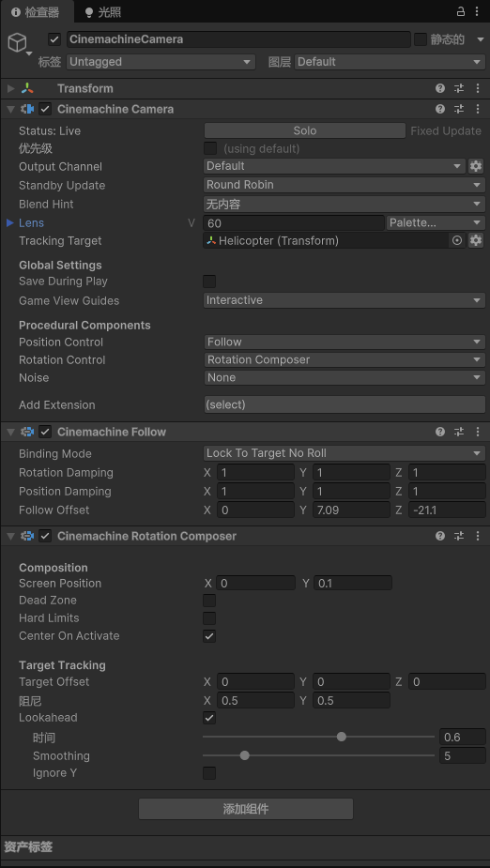The height and width of the screenshot is (868, 490).
Task: Toggle the 静态的 static checkbox
Action: pos(421,39)
